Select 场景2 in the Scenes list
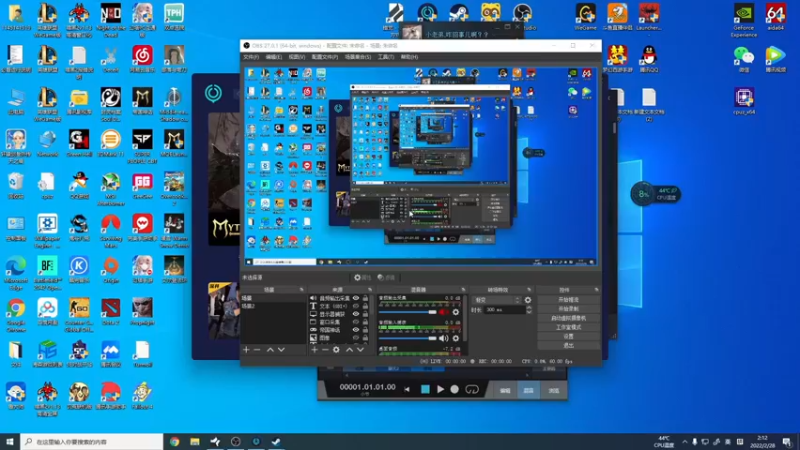This screenshot has width=800, height=450. point(273,306)
